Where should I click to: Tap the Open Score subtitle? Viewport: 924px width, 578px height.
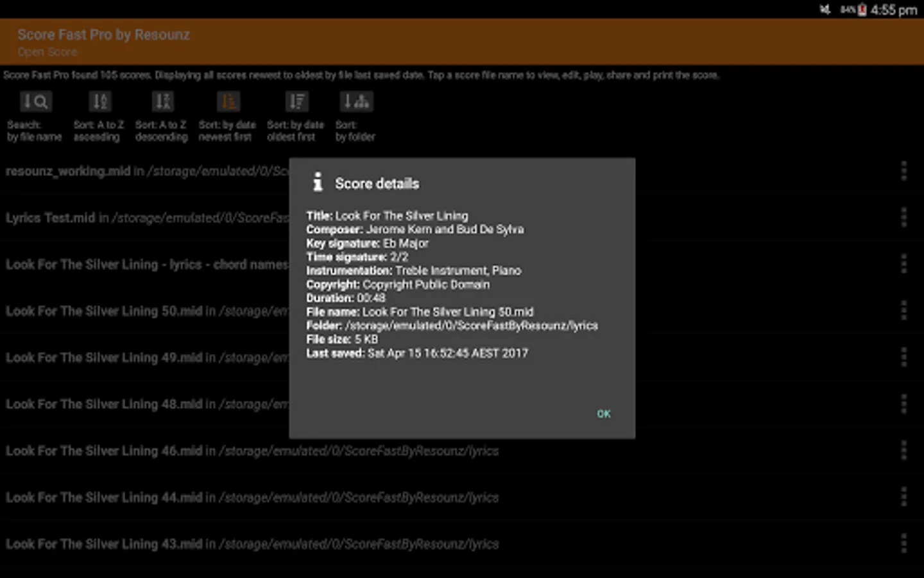point(47,52)
